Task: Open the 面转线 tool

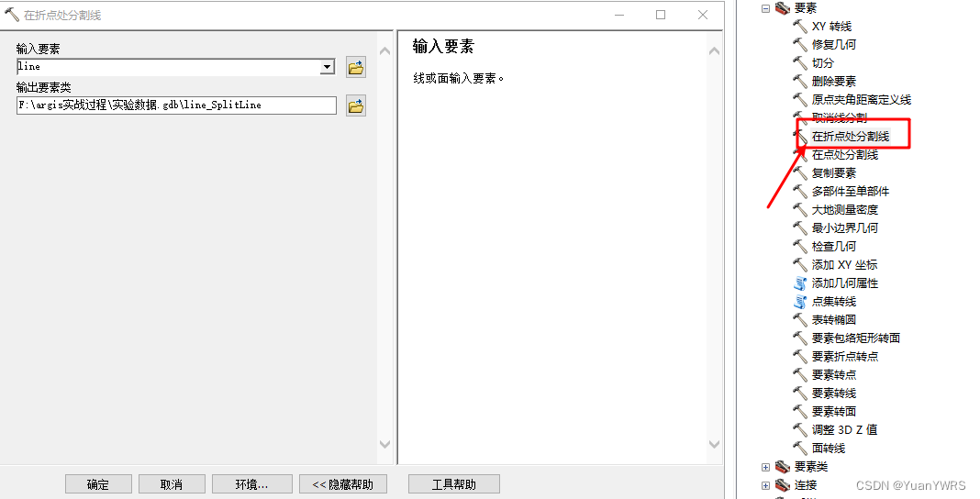Action: [x=828, y=448]
